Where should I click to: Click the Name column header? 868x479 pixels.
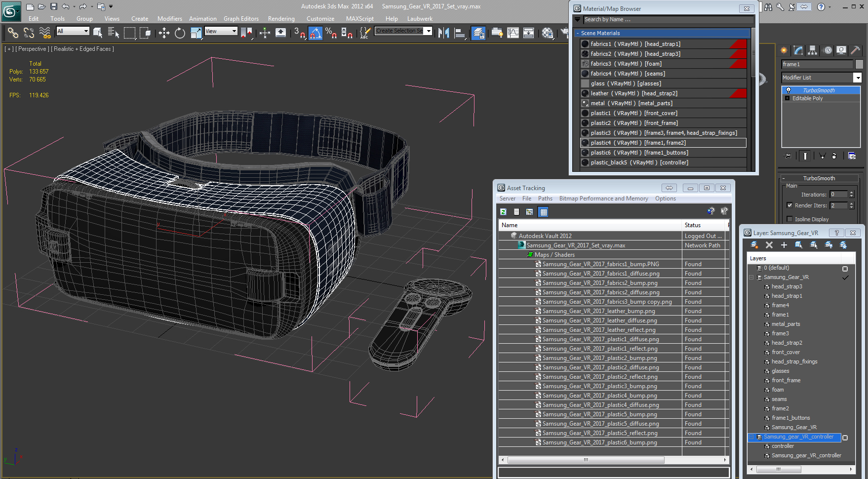(x=590, y=225)
